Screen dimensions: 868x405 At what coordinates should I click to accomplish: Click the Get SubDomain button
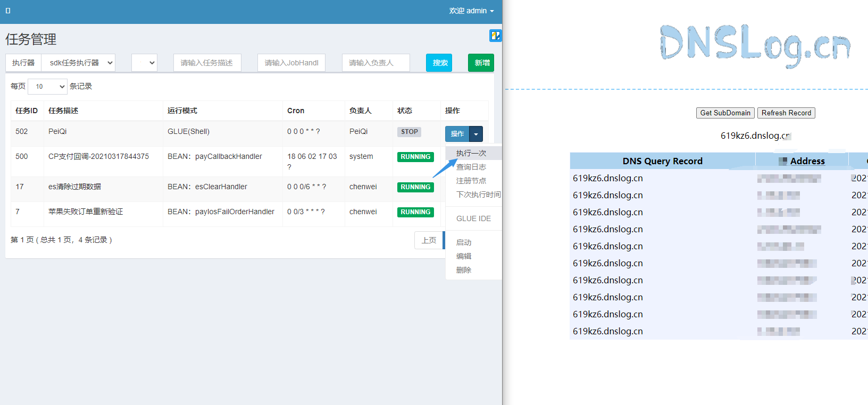[725, 113]
